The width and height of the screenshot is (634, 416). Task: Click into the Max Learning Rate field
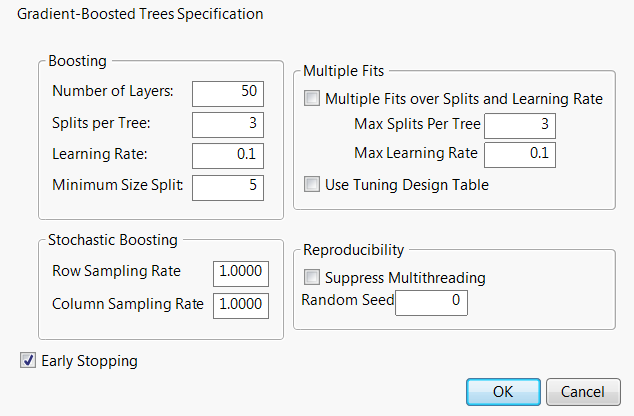[x=520, y=154]
